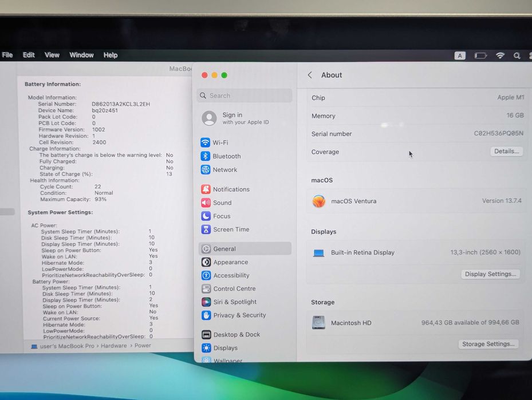Click Power in System Information path bar
This screenshot has width=532, height=400.
(143, 346)
